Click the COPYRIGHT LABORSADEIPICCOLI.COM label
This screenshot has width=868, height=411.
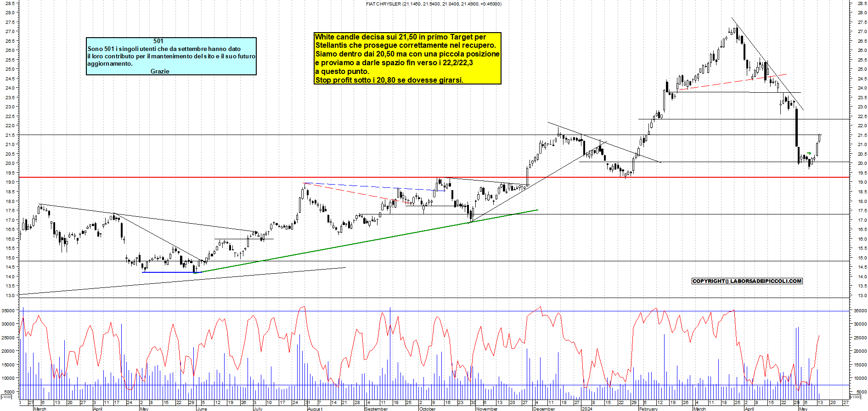click(x=747, y=281)
